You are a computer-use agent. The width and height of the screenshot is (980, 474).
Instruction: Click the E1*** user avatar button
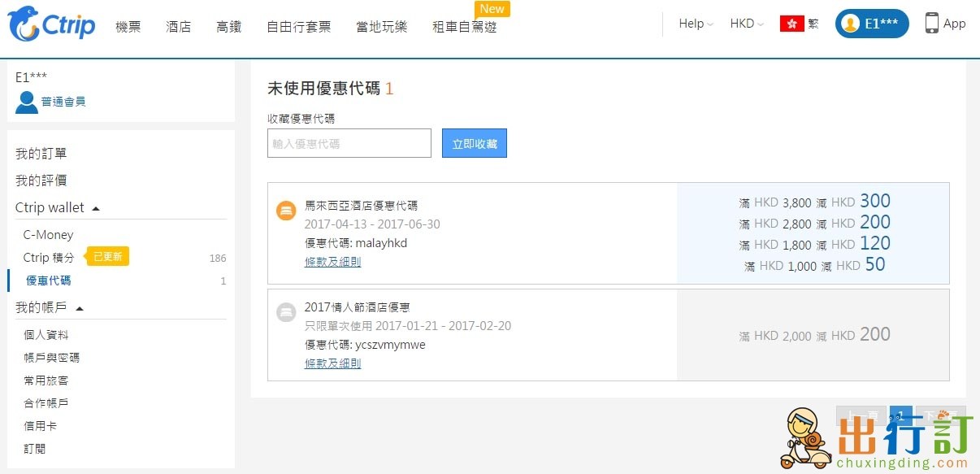click(872, 24)
